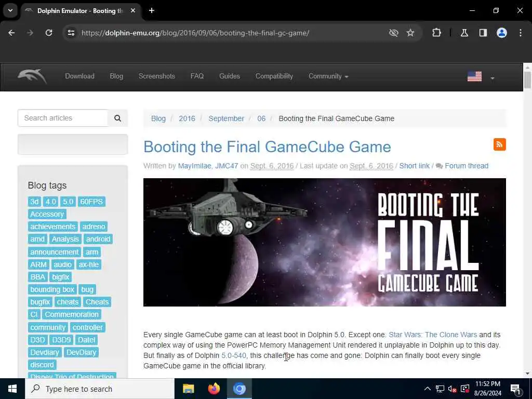Image resolution: width=532 pixels, height=399 pixels.
Task: Open the Screenshots nav item
Action: [x=157, y=76]
